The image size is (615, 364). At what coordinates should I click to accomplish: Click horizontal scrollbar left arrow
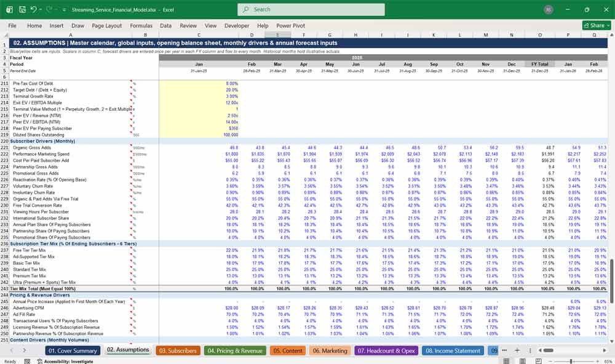(x=540, y=350)
